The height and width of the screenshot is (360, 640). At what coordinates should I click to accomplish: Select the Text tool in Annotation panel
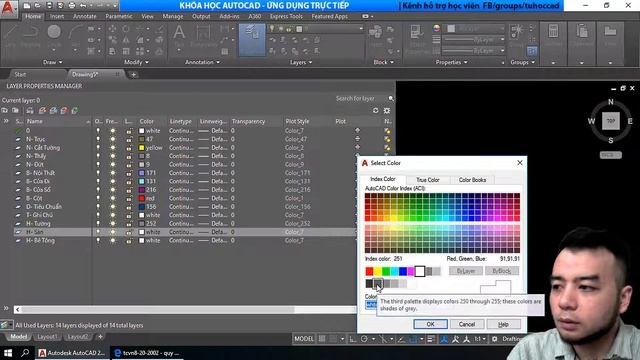(179, 33)
